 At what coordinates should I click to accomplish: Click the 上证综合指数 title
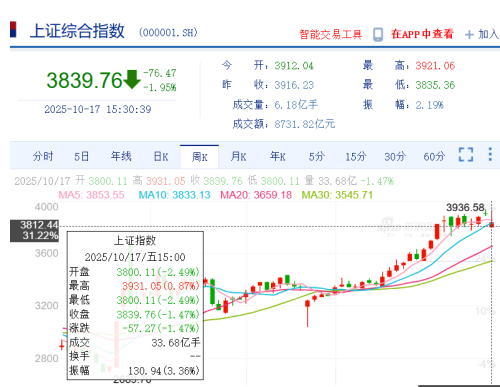point(77,31)
